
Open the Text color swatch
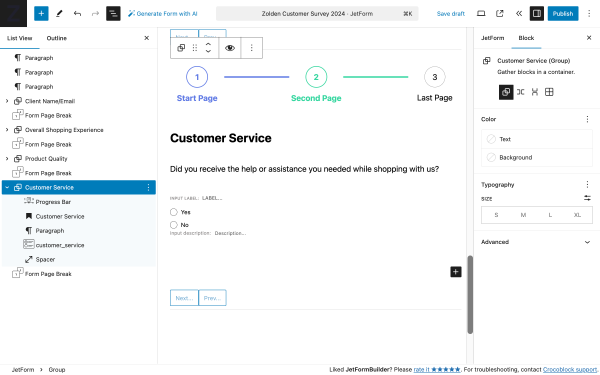click(x=536, y=139)
